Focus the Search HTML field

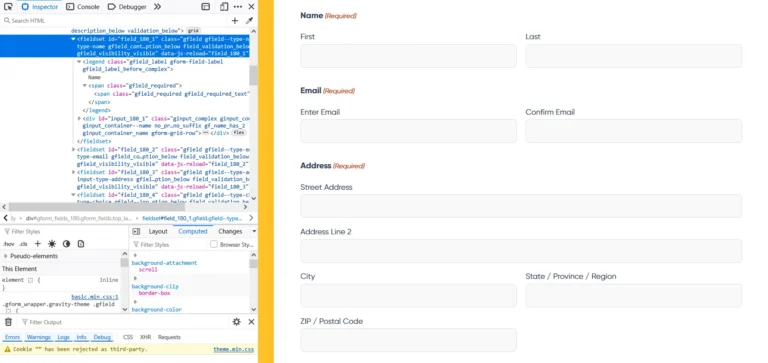[115, 21]
